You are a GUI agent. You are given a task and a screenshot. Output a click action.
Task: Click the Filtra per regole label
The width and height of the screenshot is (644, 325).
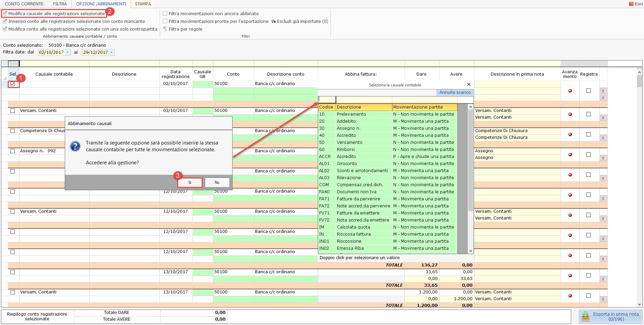pyautogui.click(x=185, y=29)
